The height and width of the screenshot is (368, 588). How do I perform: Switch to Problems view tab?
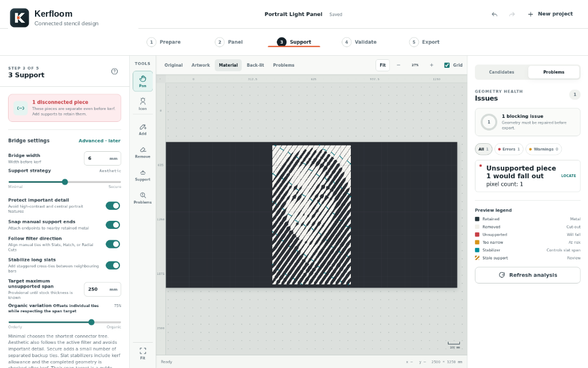coord(284,65)
